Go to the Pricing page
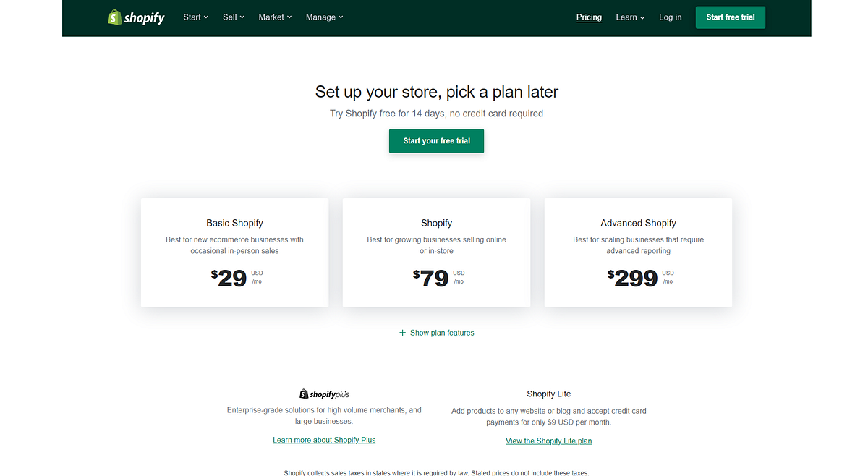This screenshot has width=868, height=476. click(589, 17)
